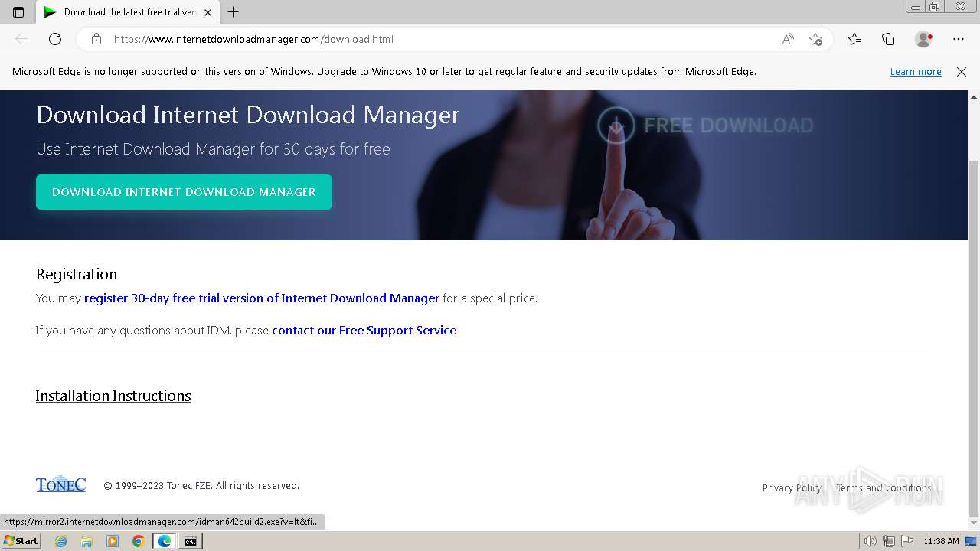Click the FREE DOWNLOAD arrow circle icon

tap(616, 125)
